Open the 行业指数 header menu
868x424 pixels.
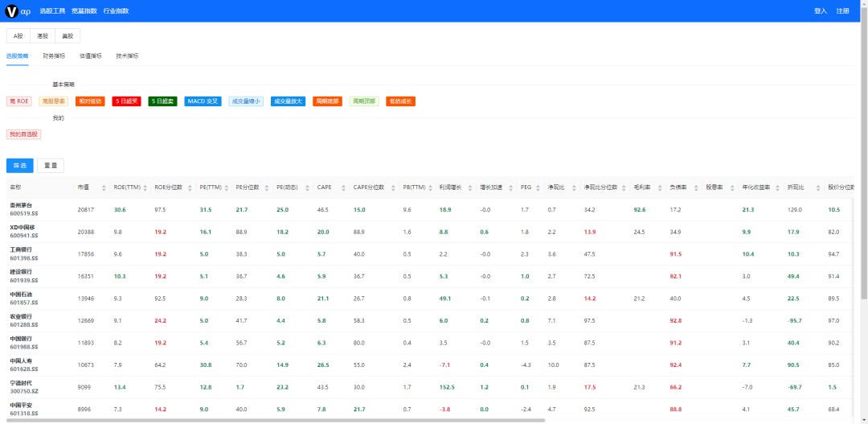(117, 11)
